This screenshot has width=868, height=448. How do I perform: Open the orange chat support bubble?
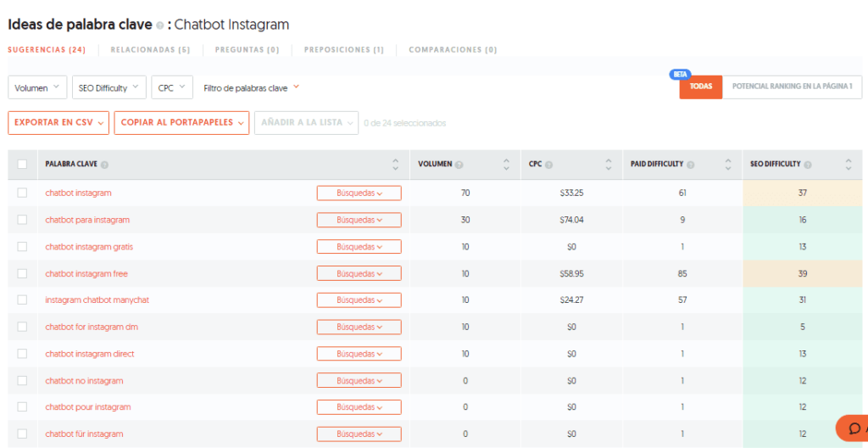853,428
